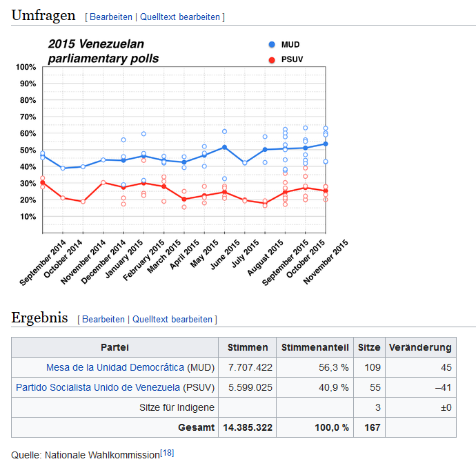Screen dimensions: 476x466
Task: Click the (PSUV) abbreviation in the table
Action: tap(199, 387)
